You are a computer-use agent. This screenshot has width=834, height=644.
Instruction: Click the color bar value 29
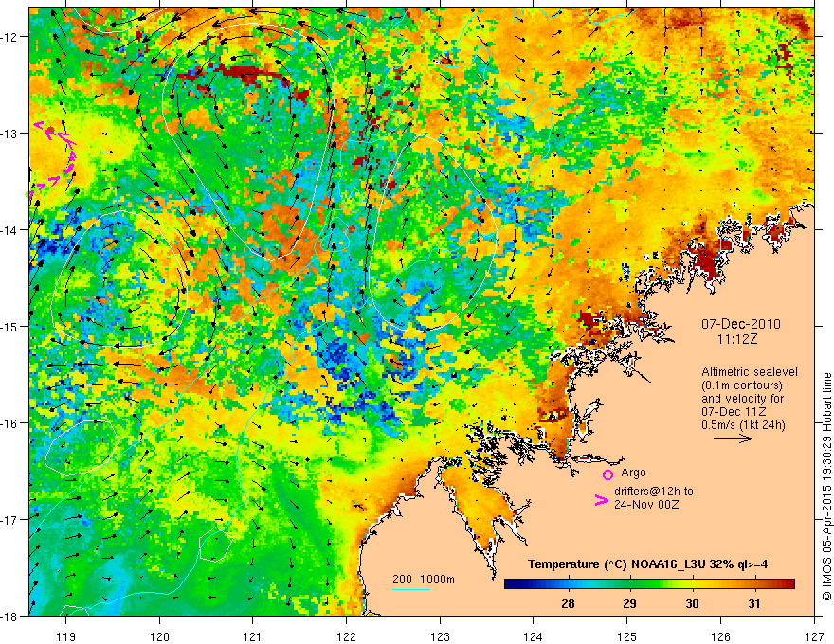click(x=629, y=603)
